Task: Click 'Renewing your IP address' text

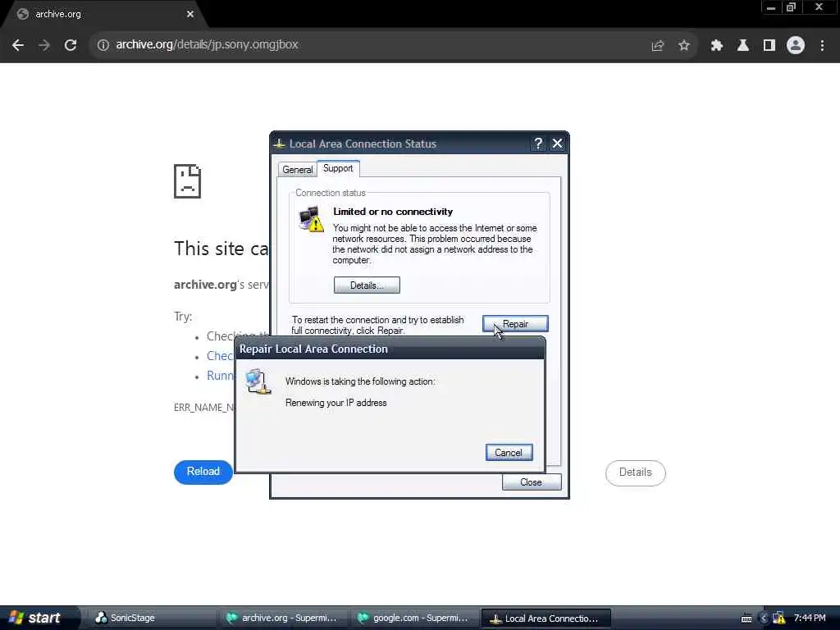Action: [x=336, y=403]
